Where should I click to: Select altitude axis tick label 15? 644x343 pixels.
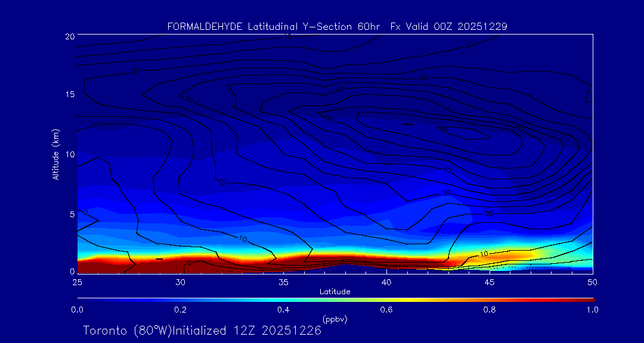tap(69, 95)
